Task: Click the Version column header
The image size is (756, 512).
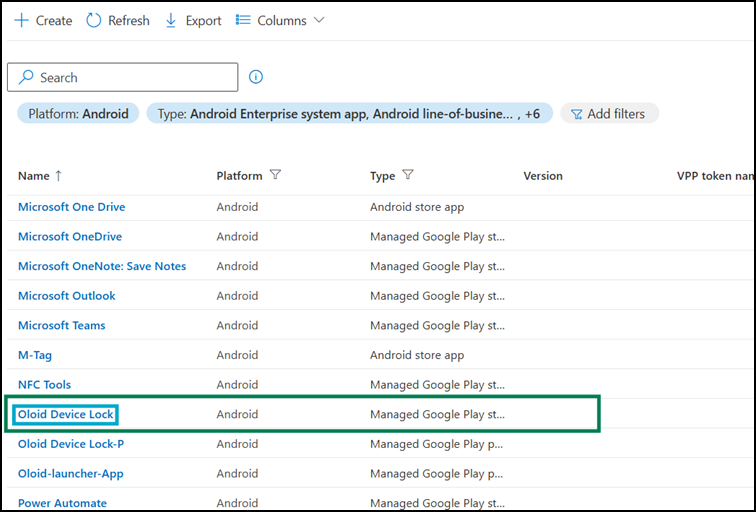Action: [x=543, y=176]
